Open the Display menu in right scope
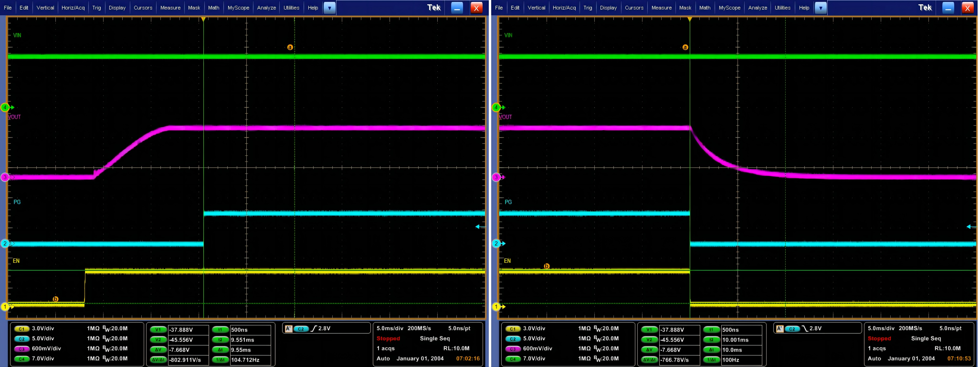 (608, 8)
